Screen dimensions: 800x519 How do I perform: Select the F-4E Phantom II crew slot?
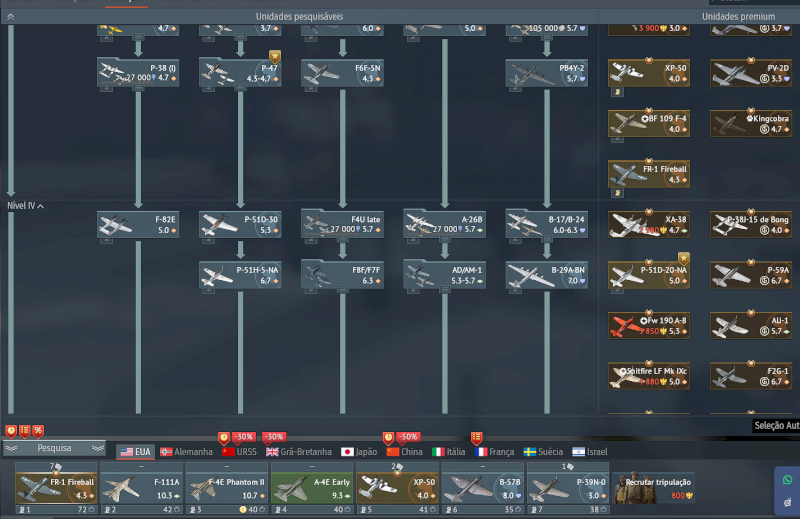(x=226, y=488)
